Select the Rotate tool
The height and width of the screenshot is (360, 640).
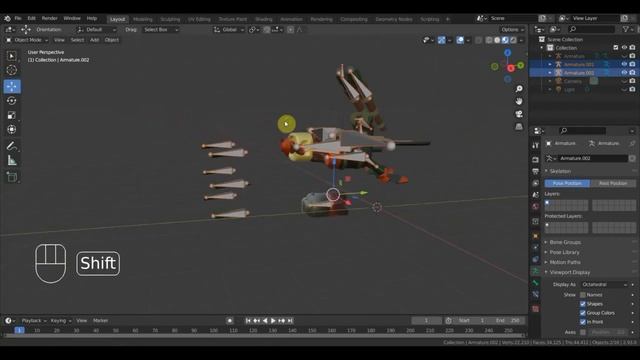point(12,100)
